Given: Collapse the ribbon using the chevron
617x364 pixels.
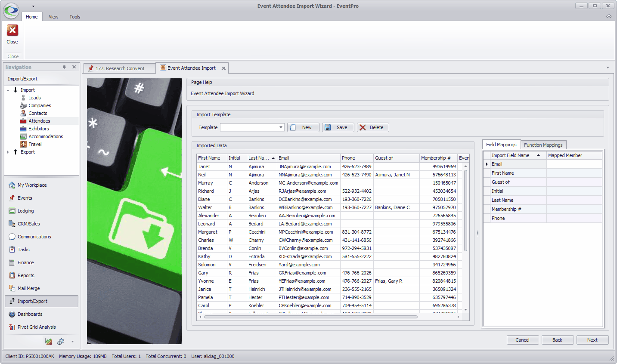Looking at the screenshot, I should coord(608,16).
